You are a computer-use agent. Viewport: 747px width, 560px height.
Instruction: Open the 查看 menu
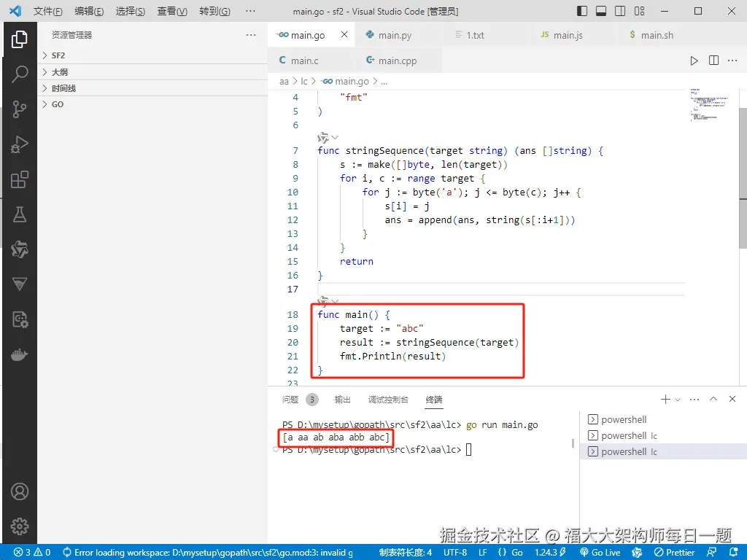tap(172, 11)
